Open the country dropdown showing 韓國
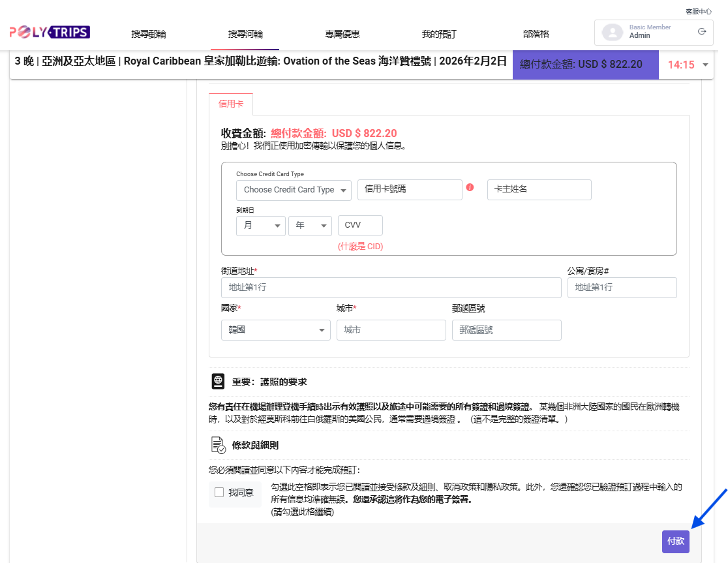This screenshot has width=728, height=563. 276,330
